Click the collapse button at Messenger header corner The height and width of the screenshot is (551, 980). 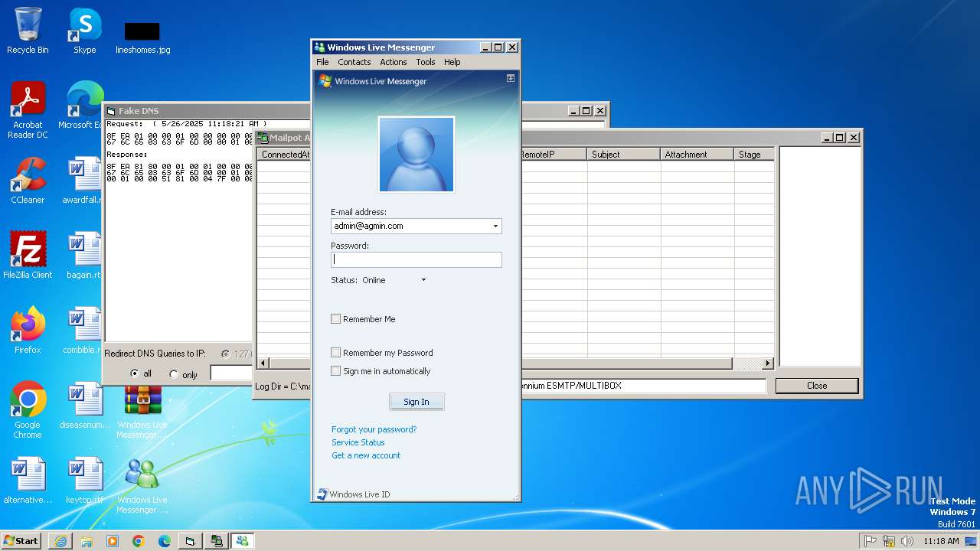point(511,78)
